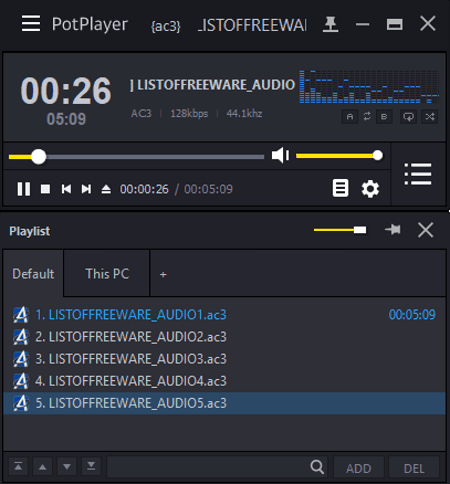Screen dimensions: 450x484
Task: Click the eject/open file icon
Action: click(106, 189)
